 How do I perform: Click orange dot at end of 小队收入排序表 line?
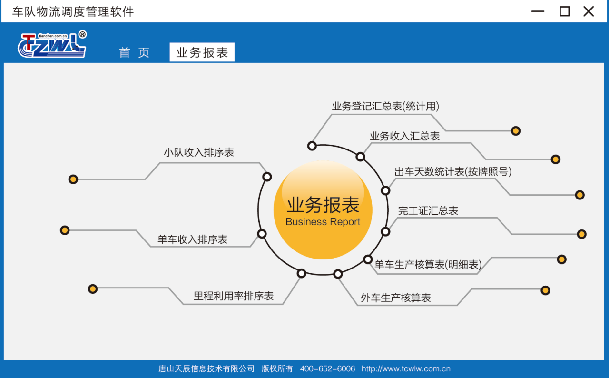(x=73, y=179)
